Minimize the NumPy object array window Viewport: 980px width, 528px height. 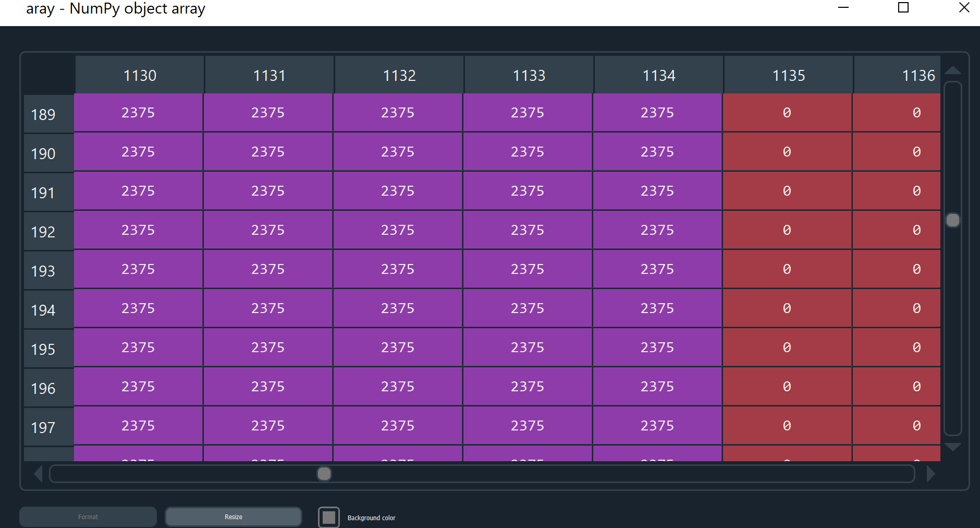tap(843, 7)
